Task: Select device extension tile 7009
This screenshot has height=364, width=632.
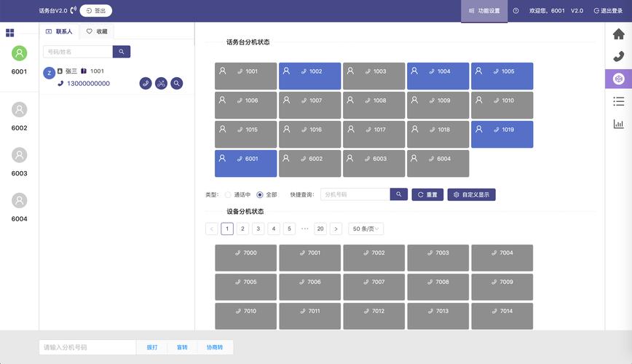Action: click(502, 287)
